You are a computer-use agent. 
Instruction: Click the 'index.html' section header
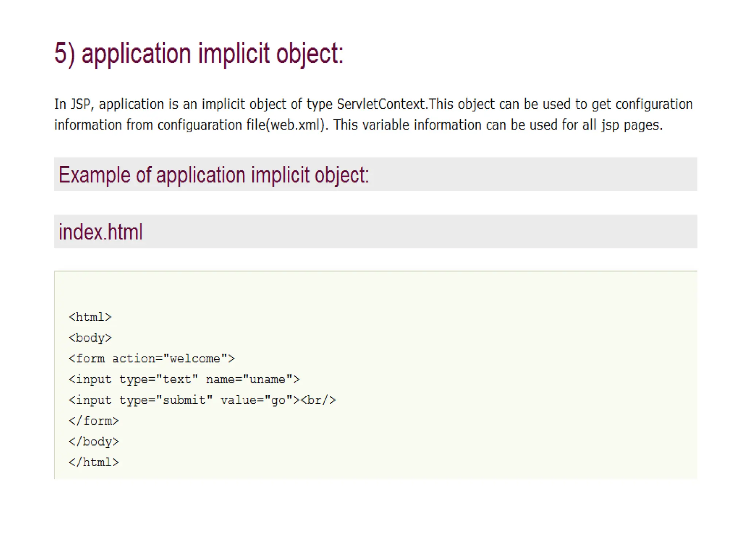101,232
